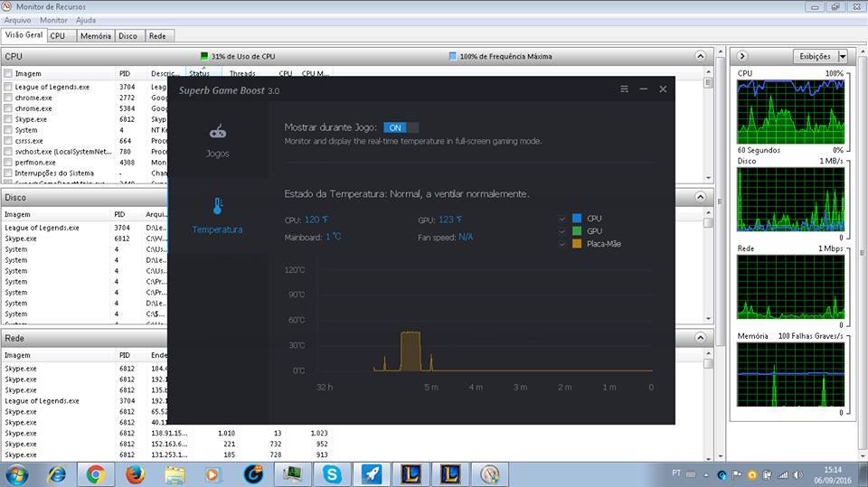This screenshot has height=487, width=868.
Task: Click the blue CPU color swatch
Action: coord(577,218)
